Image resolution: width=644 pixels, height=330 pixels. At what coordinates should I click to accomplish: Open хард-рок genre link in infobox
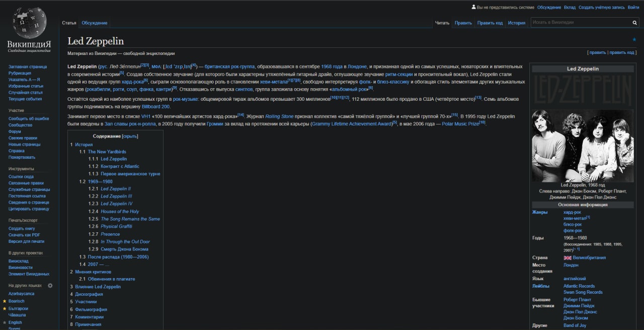point(572,212)
